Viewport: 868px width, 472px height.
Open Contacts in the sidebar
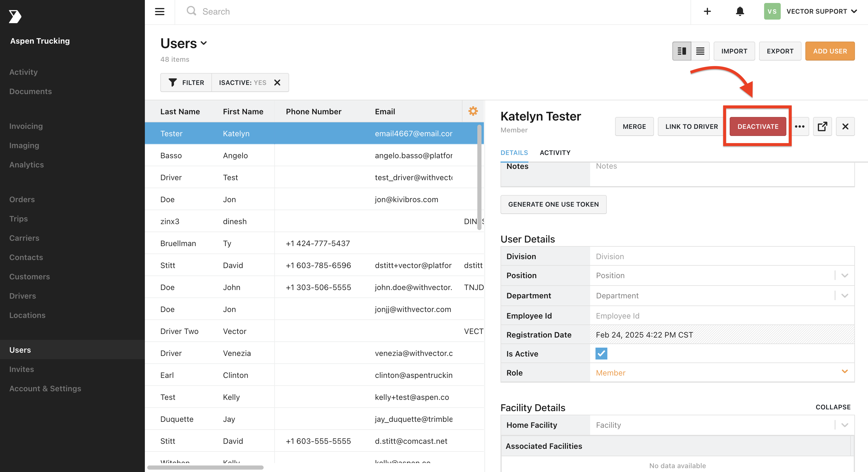(x=26, y=257)
